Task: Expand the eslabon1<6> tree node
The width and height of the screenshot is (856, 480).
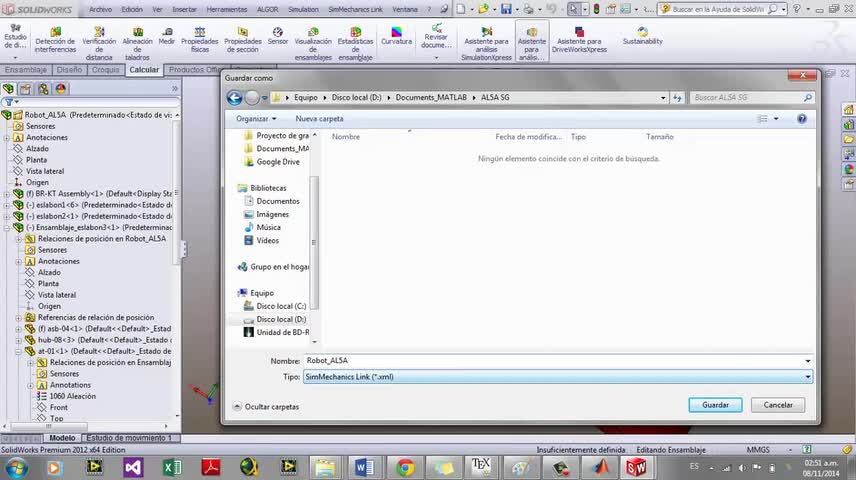Action: (x=7, y=205)
